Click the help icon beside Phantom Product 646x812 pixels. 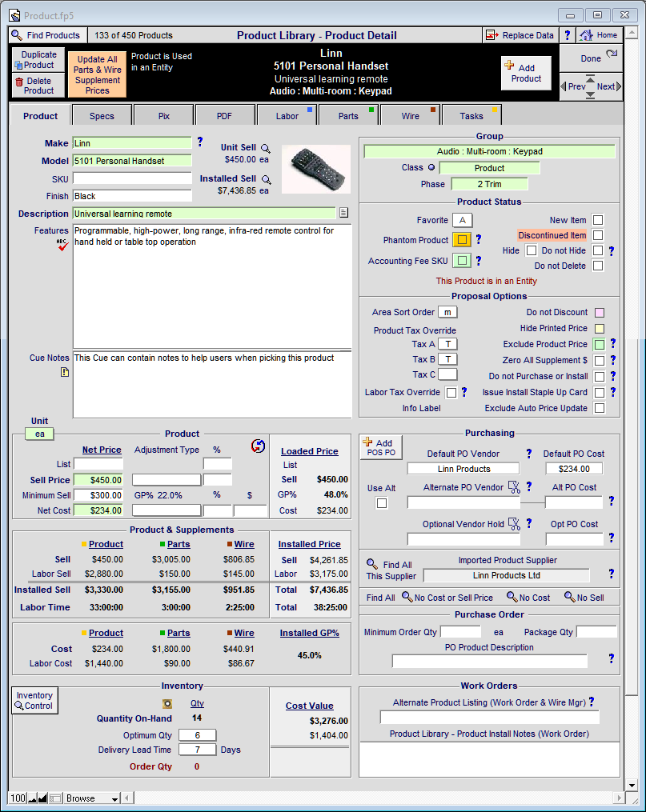[479, 239]
